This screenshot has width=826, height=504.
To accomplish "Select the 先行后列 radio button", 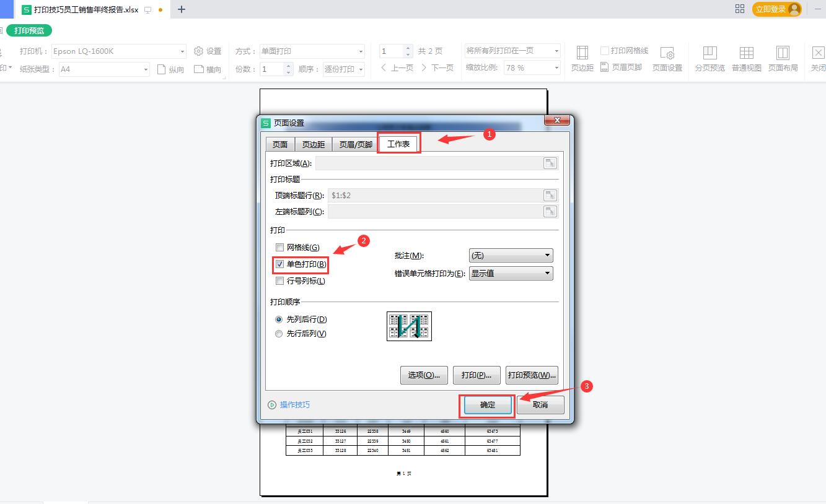I will coord(279,334).
